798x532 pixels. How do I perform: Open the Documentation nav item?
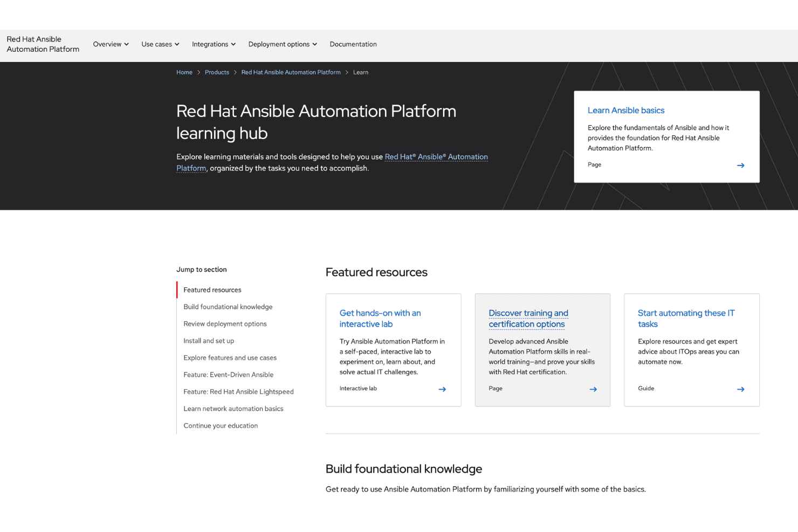[353, 44]
